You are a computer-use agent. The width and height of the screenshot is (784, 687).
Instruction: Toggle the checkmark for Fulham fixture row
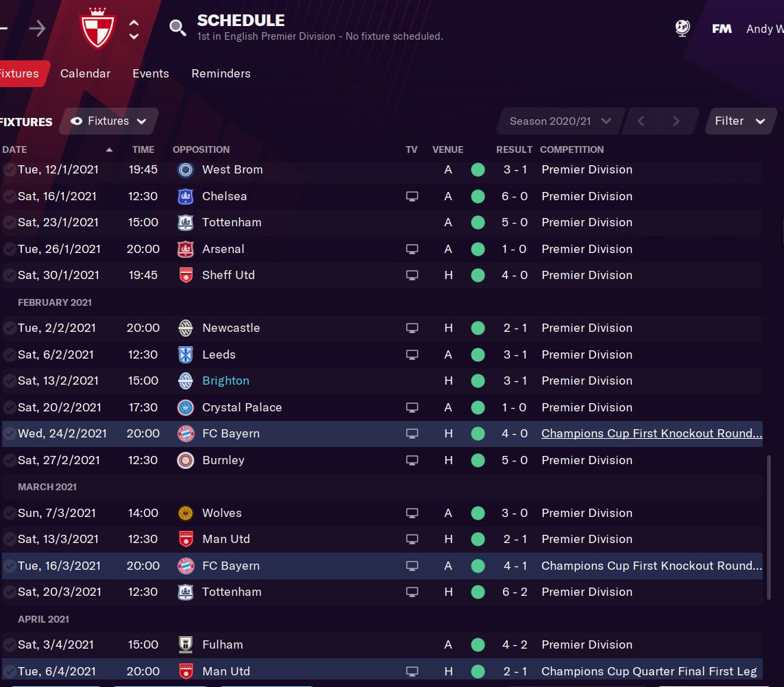tap(9, 645)
